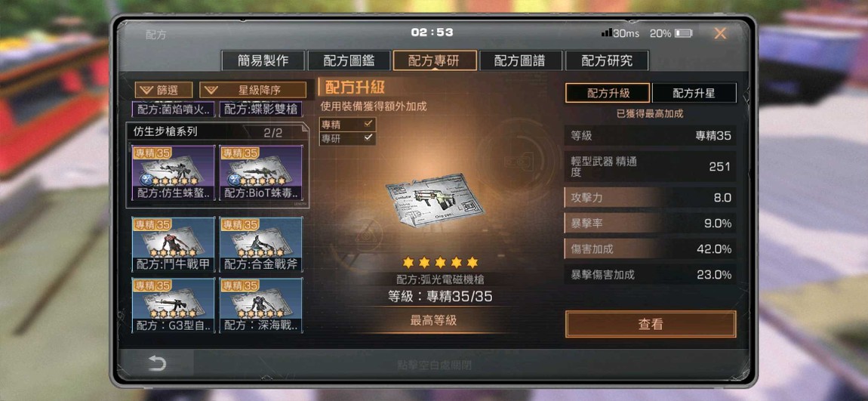
Task: Pick the 深海戰 armor recipe
Action: [261, 305]
